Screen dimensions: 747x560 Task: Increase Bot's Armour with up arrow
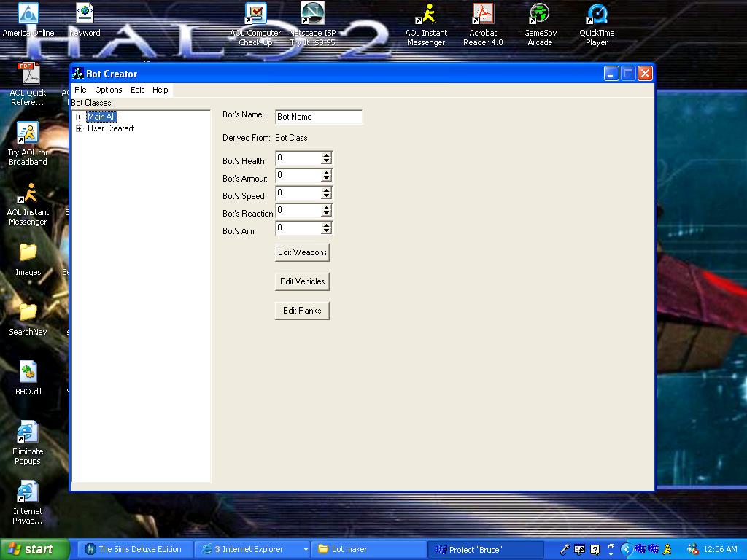(326, 173)
